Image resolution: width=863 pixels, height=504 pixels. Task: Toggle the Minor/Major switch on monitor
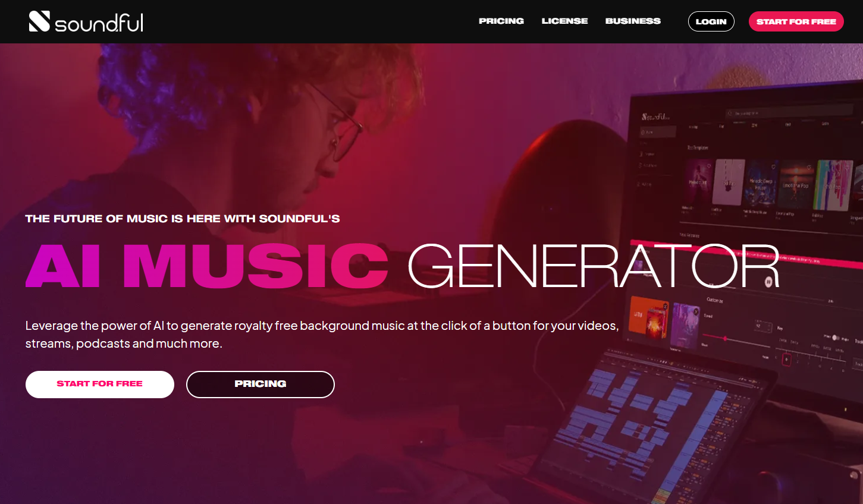[x=836, y=338]
